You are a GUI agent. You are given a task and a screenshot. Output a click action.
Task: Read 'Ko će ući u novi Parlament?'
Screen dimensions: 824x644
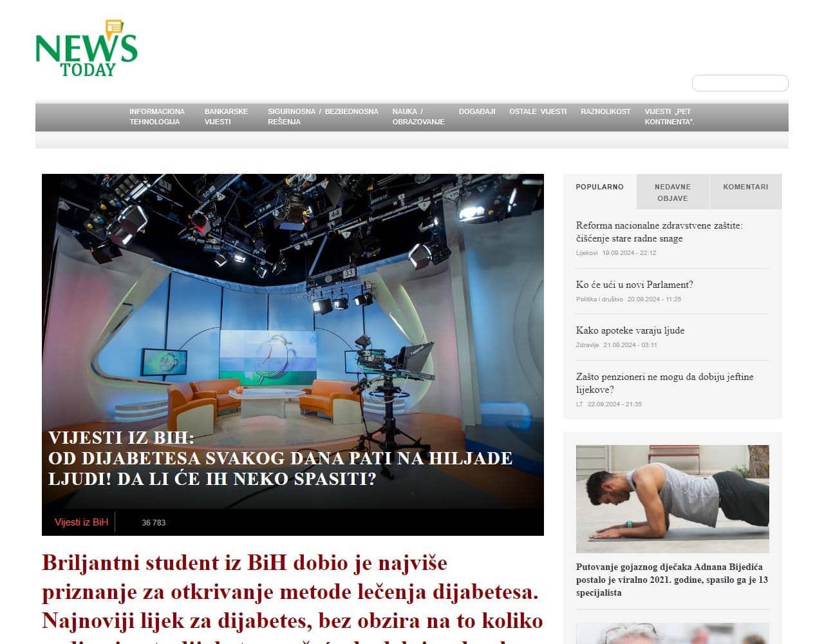point(634,285)
